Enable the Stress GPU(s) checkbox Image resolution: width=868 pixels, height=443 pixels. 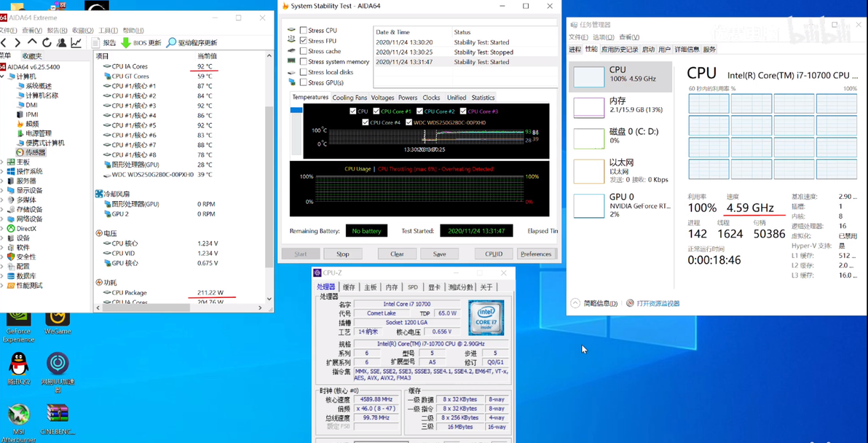[304, 82]
